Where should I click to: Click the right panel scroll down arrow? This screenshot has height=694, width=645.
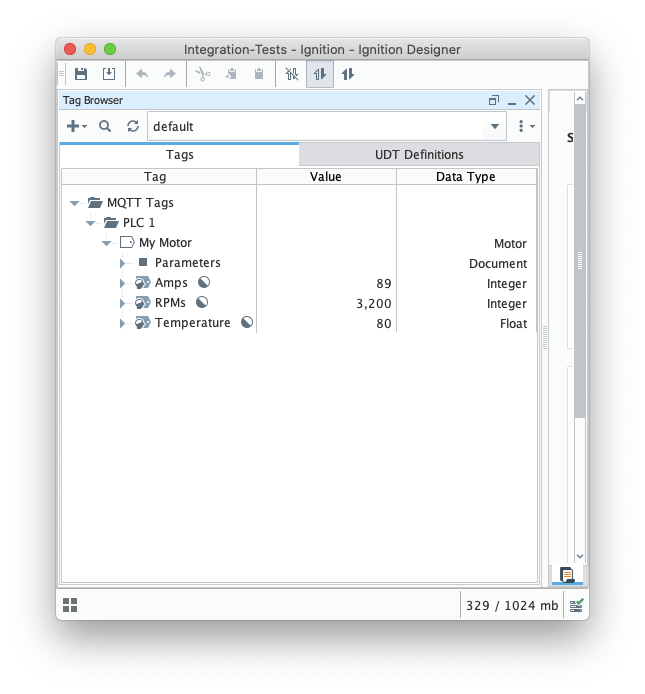click(x=580, y=556)
